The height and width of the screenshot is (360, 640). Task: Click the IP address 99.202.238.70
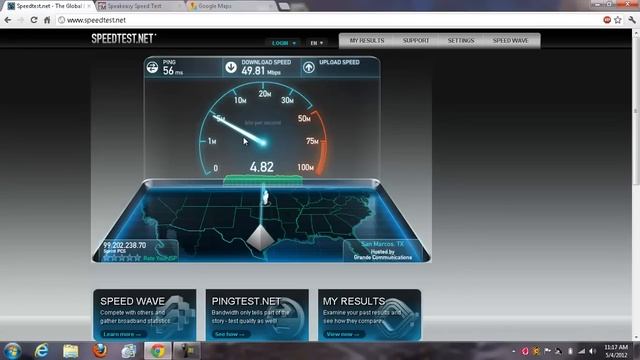[x=124, y=245]
